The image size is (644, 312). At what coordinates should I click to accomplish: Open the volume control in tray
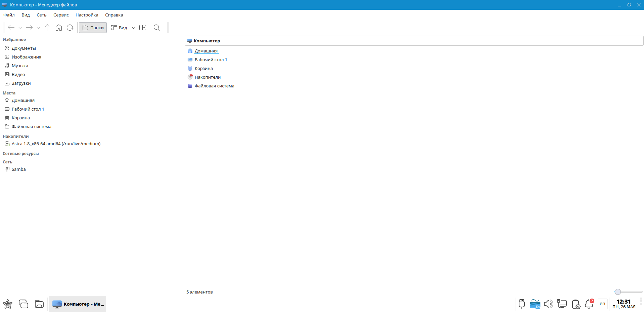548,304
